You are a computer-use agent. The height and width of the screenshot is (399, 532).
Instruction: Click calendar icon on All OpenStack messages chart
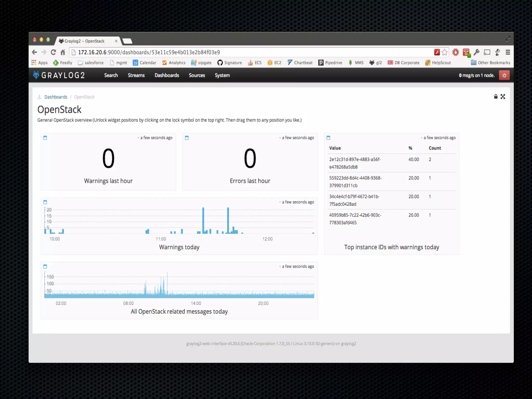pyautogui.click(x=45, y=267)
